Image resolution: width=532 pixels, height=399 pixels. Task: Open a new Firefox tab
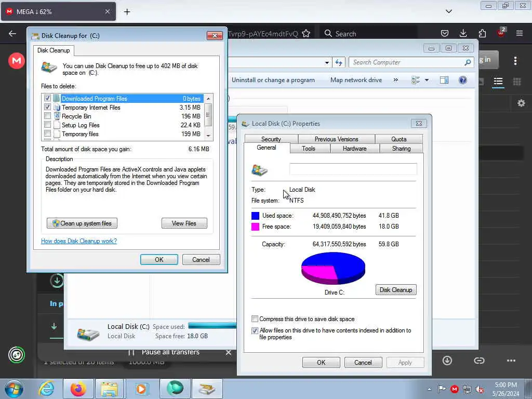[x=127, y=12]
